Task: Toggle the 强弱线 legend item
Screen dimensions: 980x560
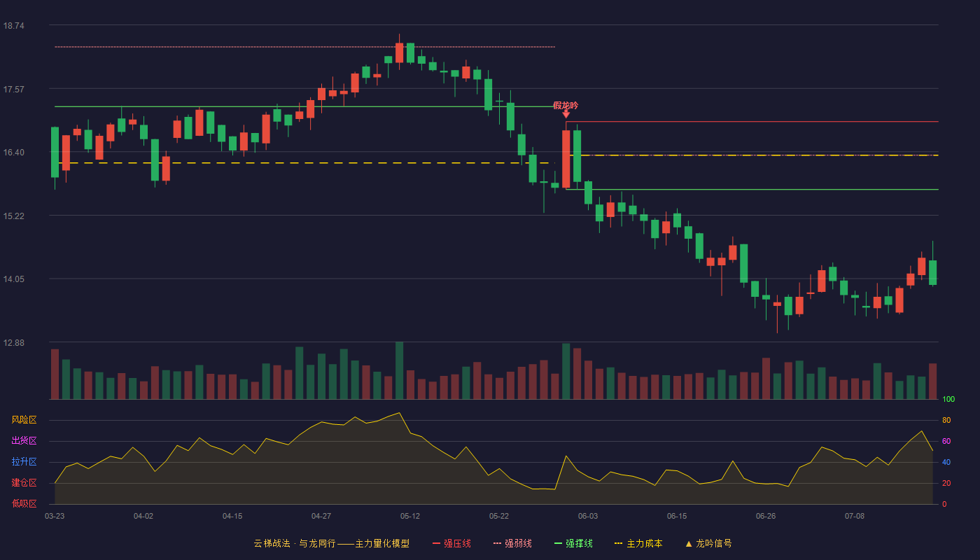Action: coord(512,543)
